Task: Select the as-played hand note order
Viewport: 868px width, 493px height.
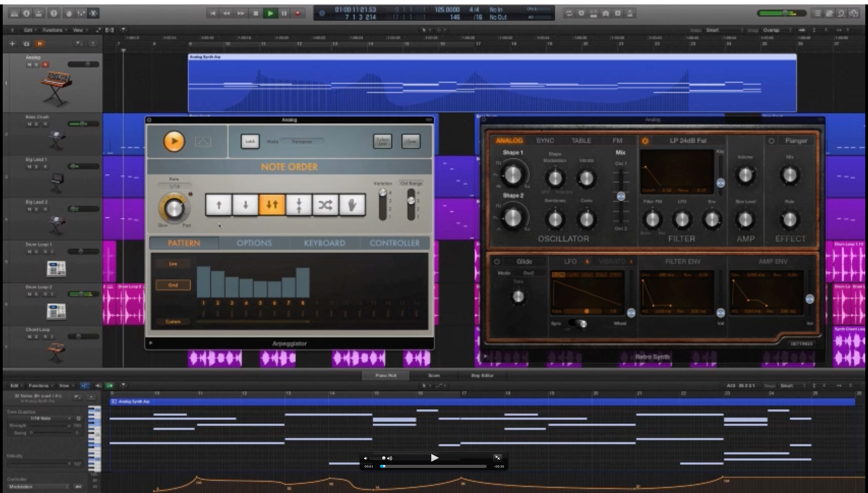Action: click(352, 204)
